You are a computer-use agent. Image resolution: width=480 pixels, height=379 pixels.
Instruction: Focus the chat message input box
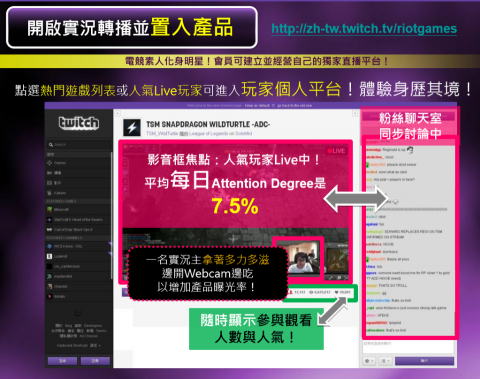(408, 347)
